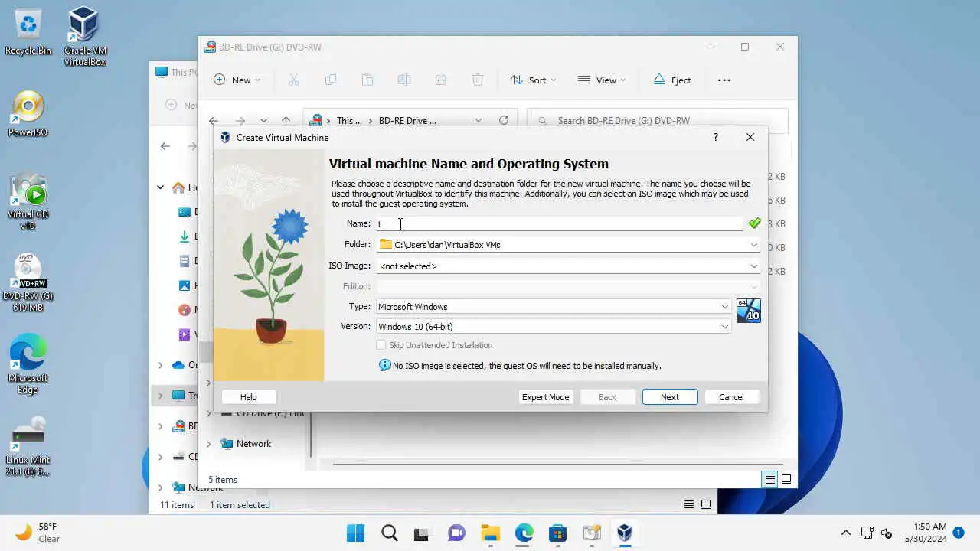Click 'BD-RE Drive ...' breadcrumb in address bar
This screenshot has height=551, width=980.
[407, 120]
